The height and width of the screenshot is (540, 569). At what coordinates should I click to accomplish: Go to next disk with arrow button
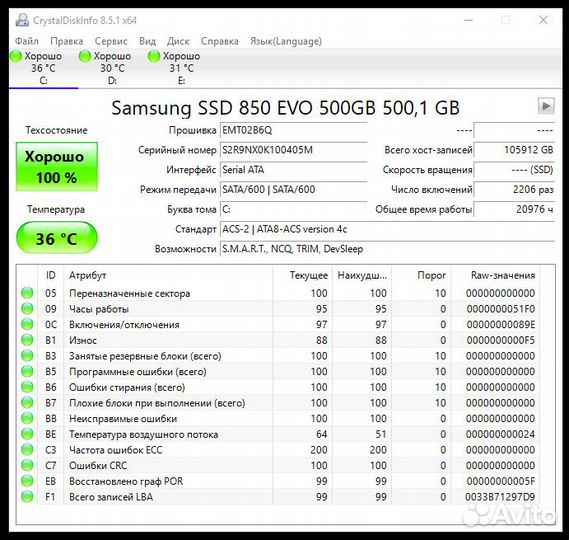click(546, 106)
